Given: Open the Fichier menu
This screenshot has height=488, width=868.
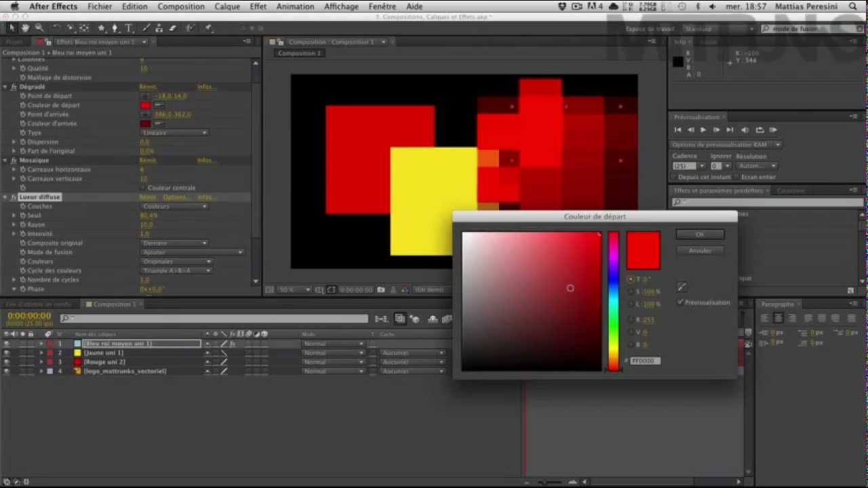Looking at the screenshot, I should click(100, 6).
